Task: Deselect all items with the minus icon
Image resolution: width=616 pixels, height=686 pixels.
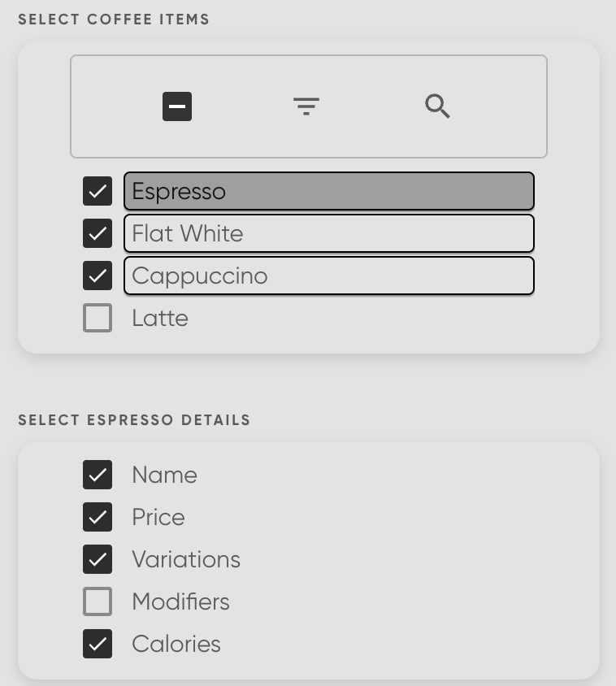Action: [177, 106]
